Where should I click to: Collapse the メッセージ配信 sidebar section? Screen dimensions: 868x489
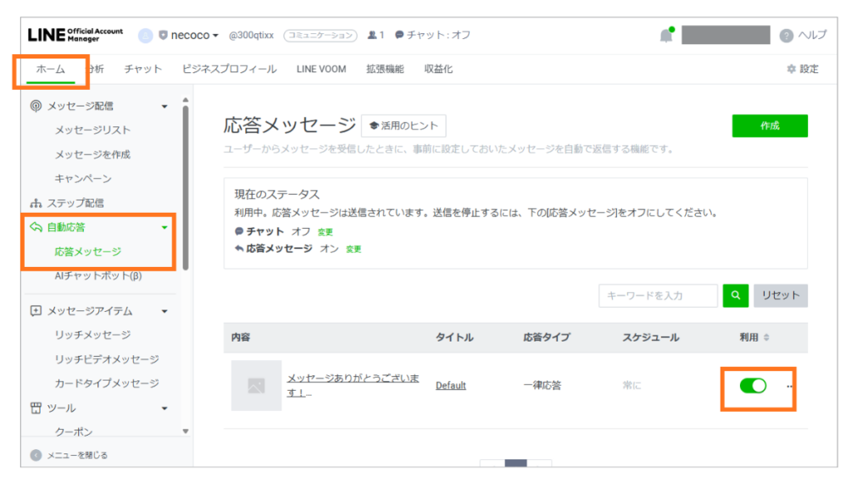tap(164, 106)
